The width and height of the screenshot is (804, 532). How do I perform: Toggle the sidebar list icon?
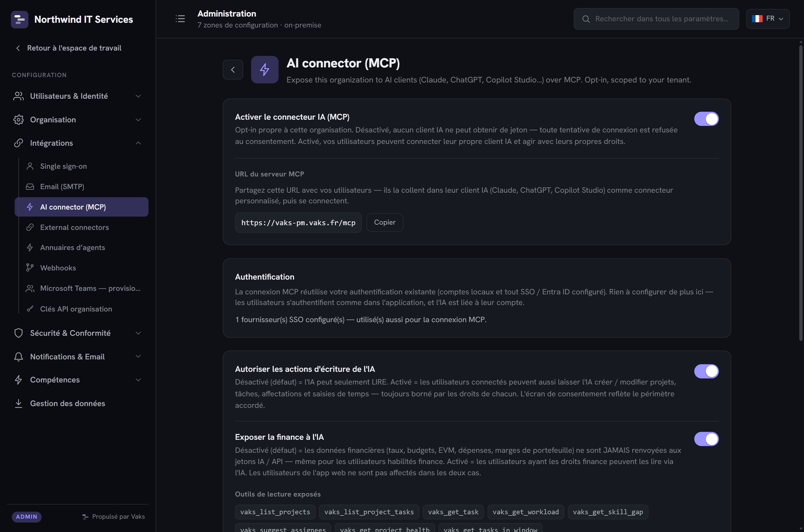point(180,19)
